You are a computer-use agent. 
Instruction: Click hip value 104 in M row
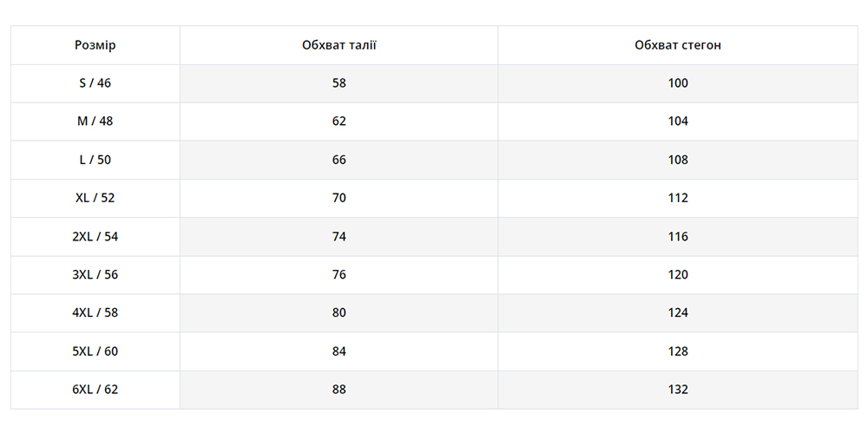tap(678, 122)
